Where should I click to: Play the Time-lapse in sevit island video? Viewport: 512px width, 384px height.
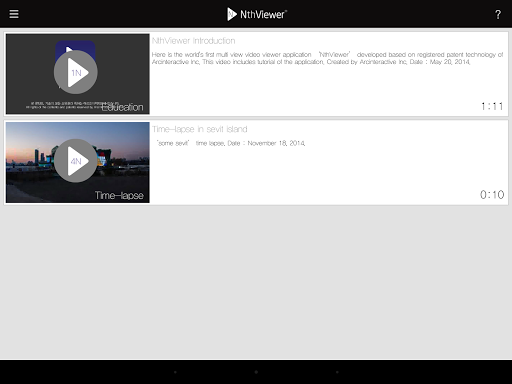coord(76,161)
